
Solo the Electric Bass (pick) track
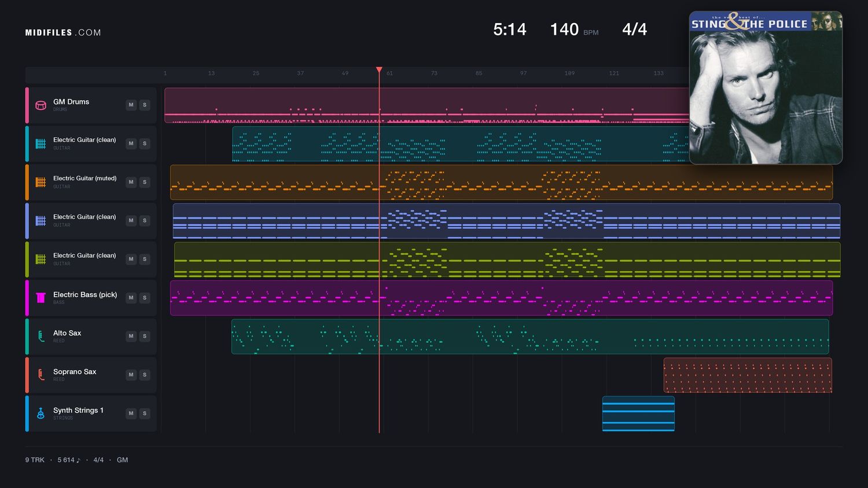pyautogui.click(x=145, y=298)
